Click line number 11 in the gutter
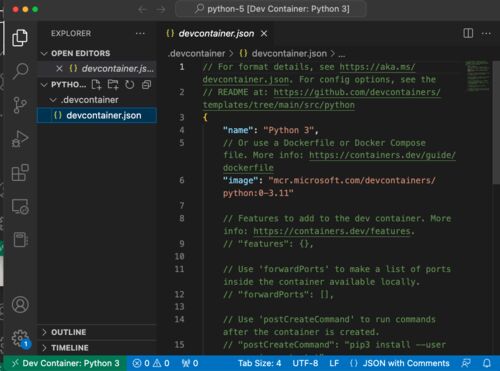 [179, 269]
